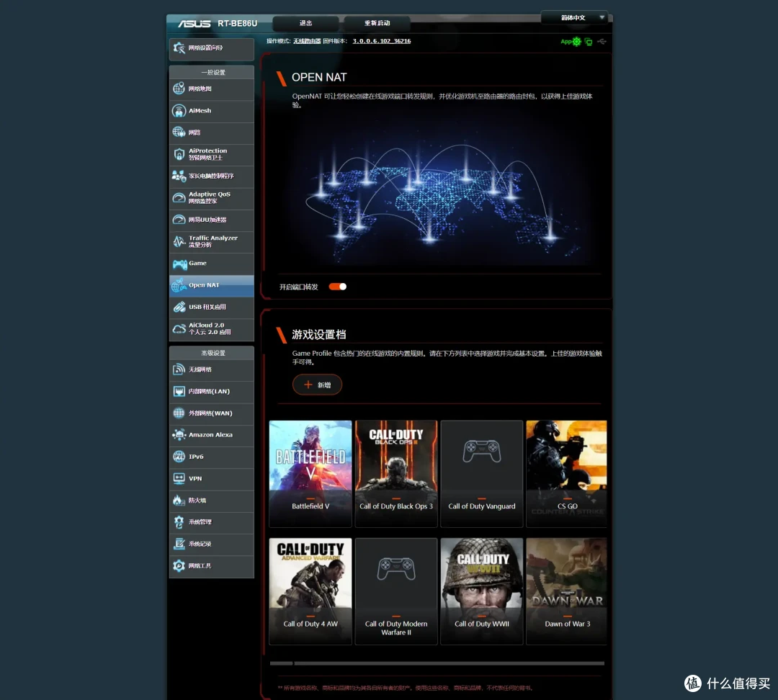Open Traffic Analyzer 流量分析 item
The image size is (778, 700).
[211, 242]
